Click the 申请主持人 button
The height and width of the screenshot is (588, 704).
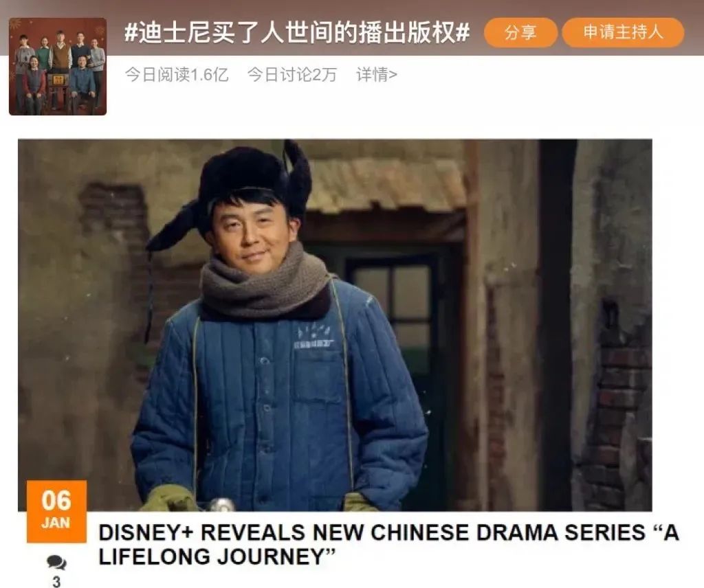click(623, 33)
